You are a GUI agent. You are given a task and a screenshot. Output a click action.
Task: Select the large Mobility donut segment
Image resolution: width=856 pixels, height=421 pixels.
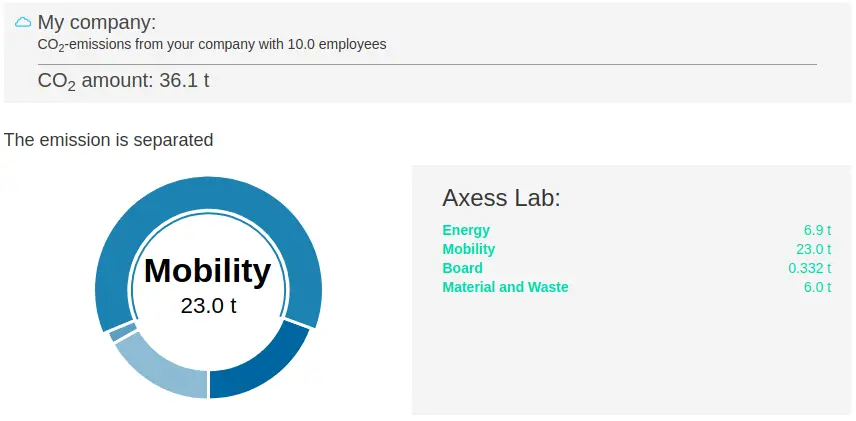tap(209, 192)
